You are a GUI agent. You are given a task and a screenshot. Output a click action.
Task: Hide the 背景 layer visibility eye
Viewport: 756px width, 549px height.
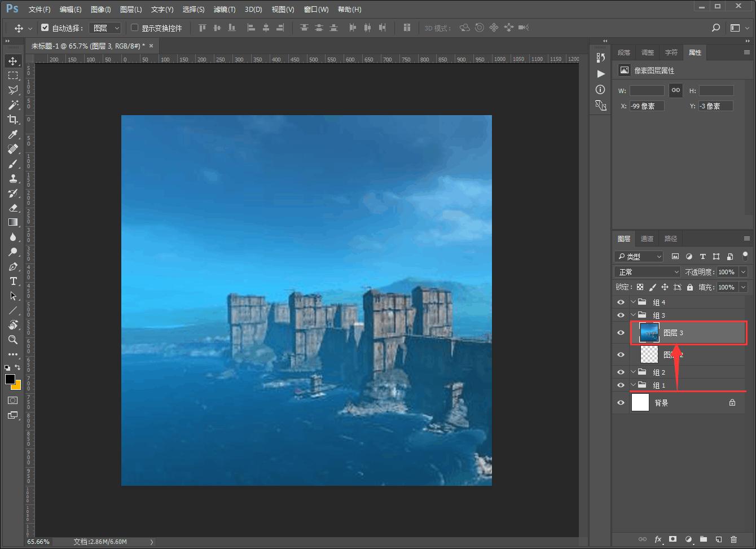[x=621, y=403]
